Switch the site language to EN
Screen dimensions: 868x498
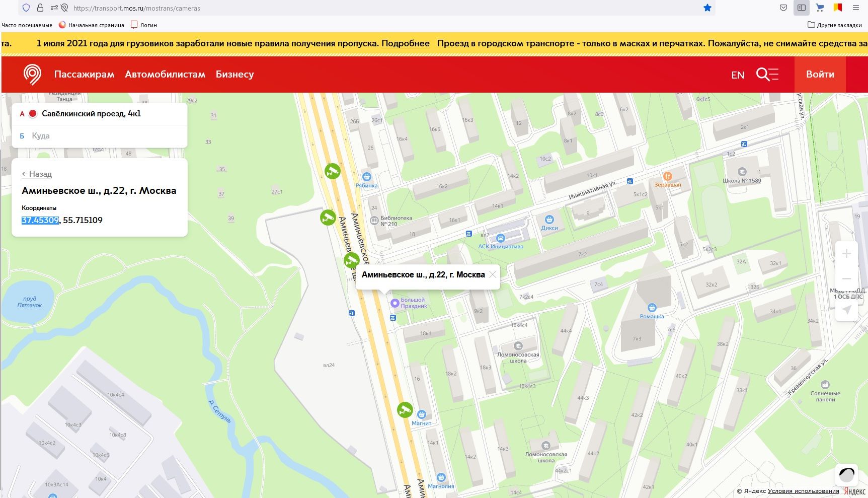pyautogui.click(x=738, y=75)
